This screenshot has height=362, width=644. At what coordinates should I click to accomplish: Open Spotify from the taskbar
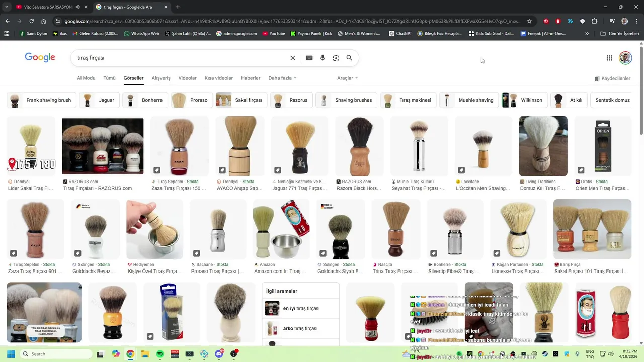[x=160, y=354]
